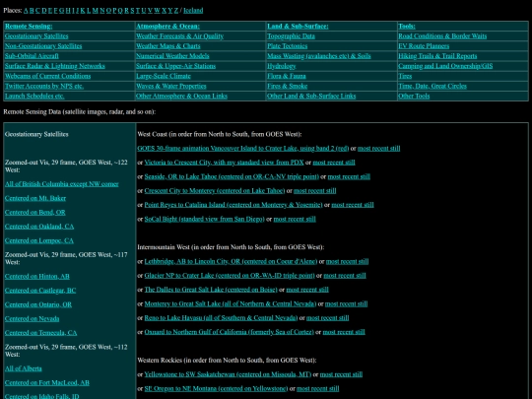The height and width of the screenshot is (399, 532).
Task: Open Waves & Water Properties
Action: pos(171,86)
